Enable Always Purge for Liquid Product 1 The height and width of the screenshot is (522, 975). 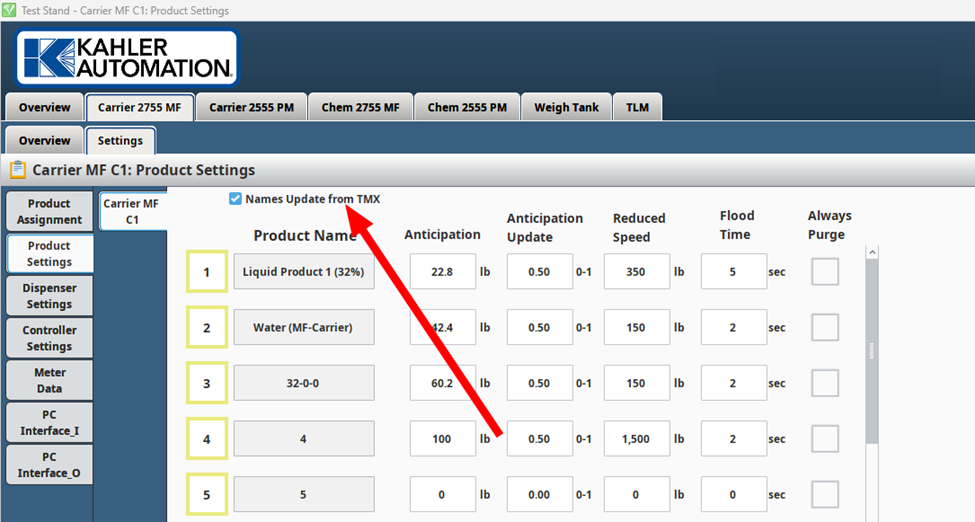(824, 272)
